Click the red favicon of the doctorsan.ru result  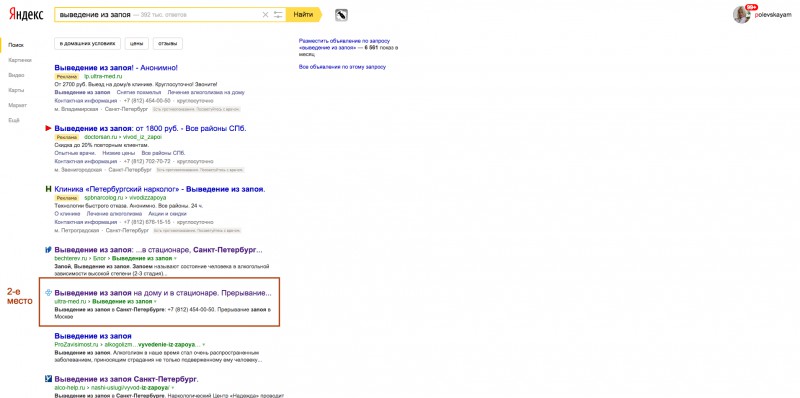coord(49,128)
